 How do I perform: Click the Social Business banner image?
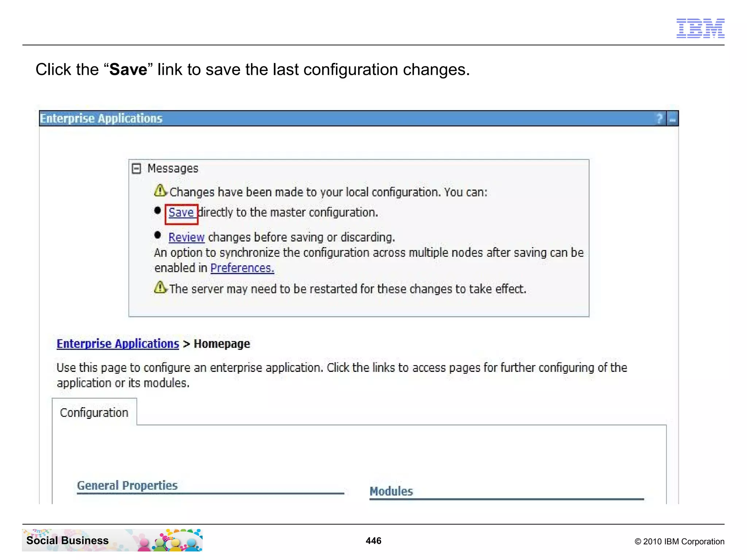pos(112,540)
